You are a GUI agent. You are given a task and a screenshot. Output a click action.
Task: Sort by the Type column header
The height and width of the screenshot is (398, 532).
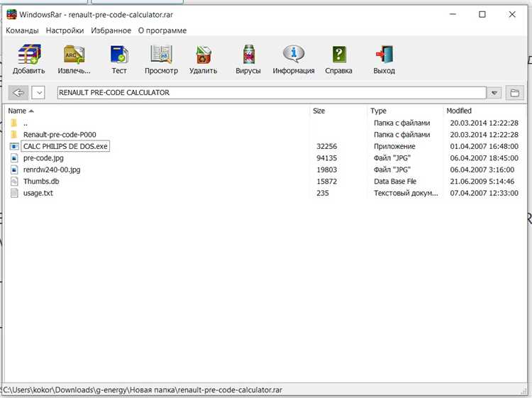tap(378, 111)
